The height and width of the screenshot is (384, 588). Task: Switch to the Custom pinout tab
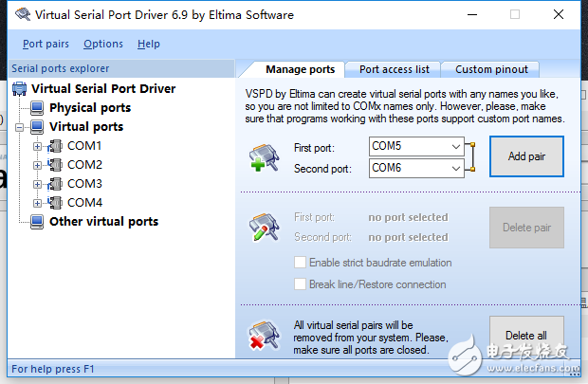coord(491,70)
